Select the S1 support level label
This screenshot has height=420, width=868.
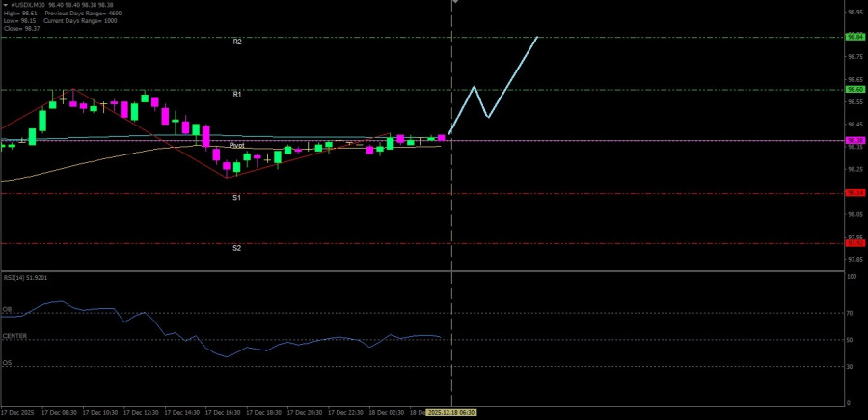point(236,197)
